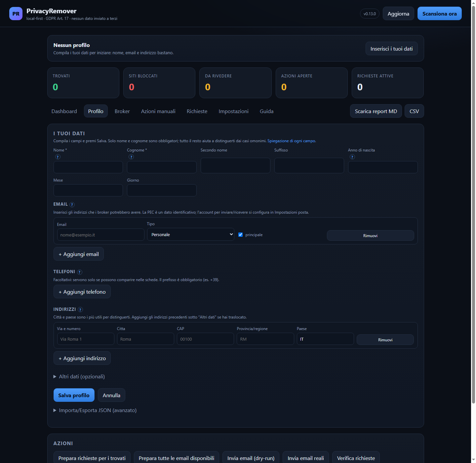Click the page vertical scrollbar
The image size is (476, 463).
pyautogui.click(x=473, y=205)
